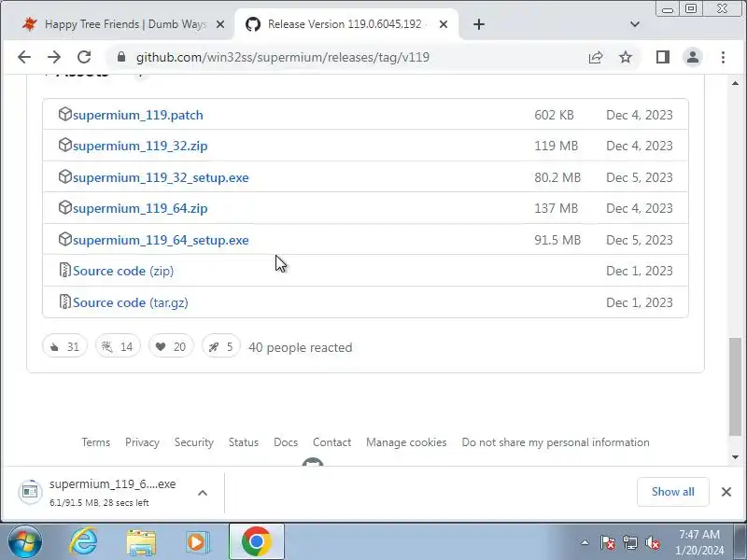The width and height of the screenshot is (747, 560).
Task: Open the tab search dropdown arrow
Action: 635,24
